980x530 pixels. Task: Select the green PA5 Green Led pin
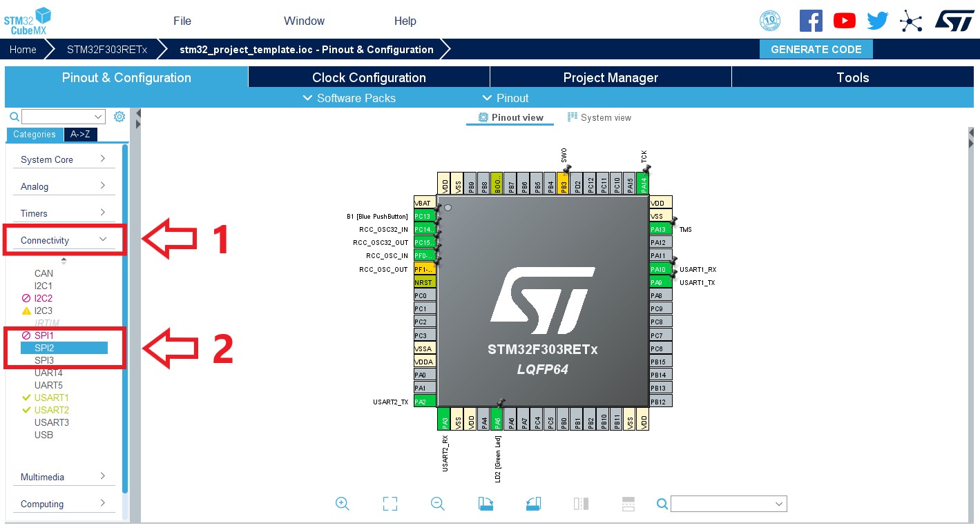[496, 419]
